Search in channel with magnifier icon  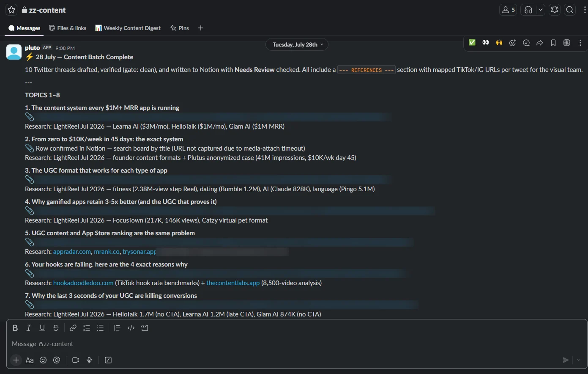tap(570, 10)
